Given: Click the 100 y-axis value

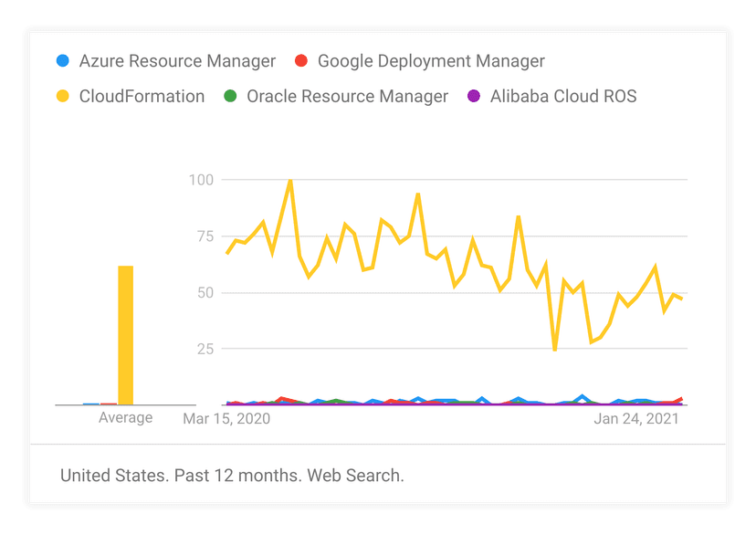Looking at the screenshot, I should 201,180.
